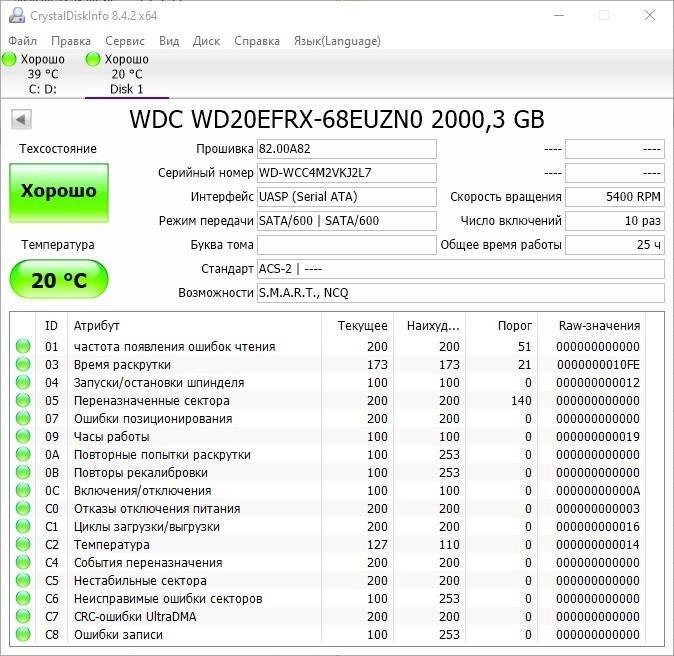Click status icon next to Переназначенные сектора

coord(23,401)
